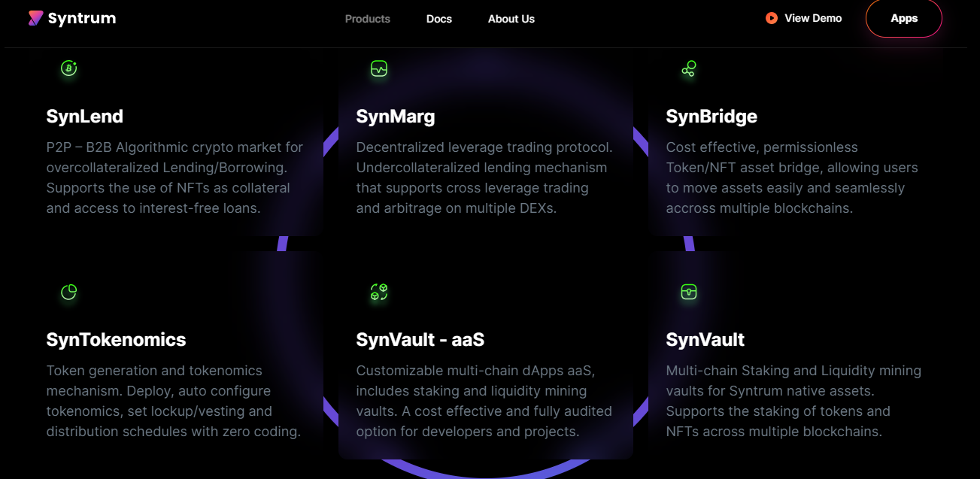Click the Syntrum brand name text
980x479 pixels.
[81, 18]
